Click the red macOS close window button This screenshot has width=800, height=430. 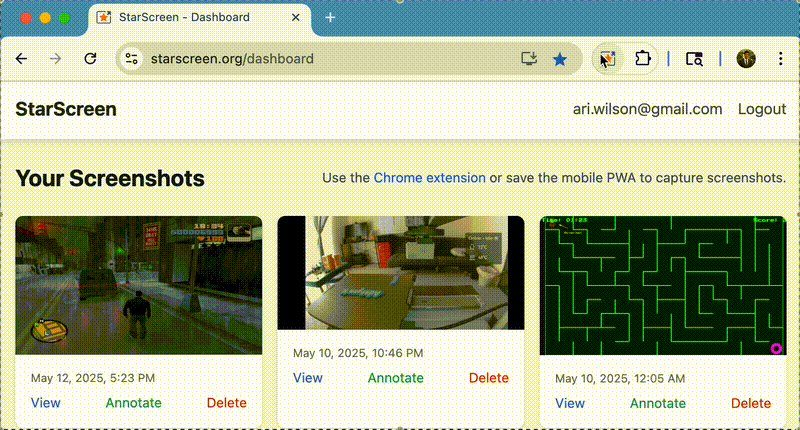pos(26,18)
